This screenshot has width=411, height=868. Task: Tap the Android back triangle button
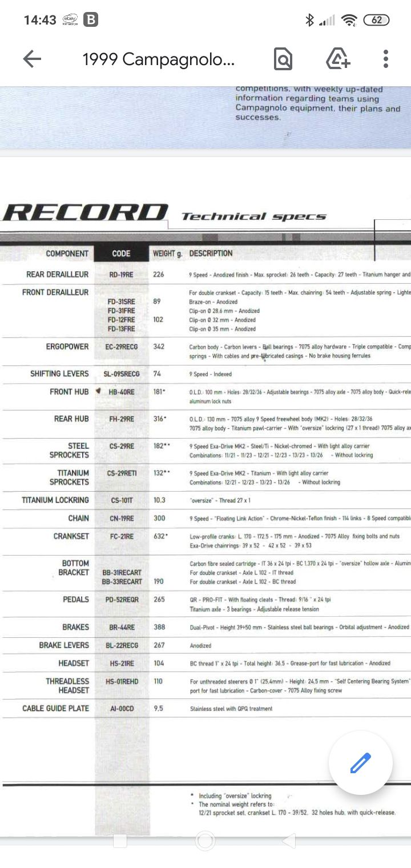click(289, 841)
